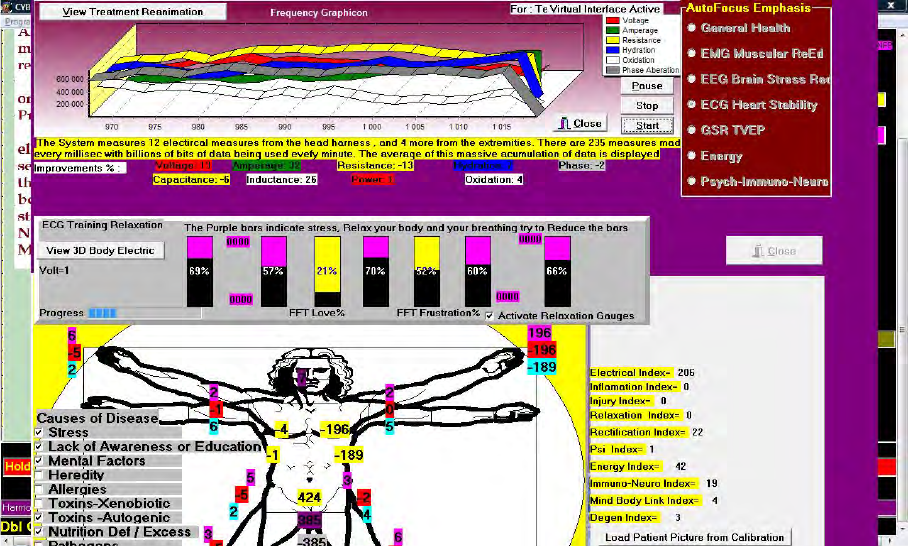Click the Energy Index label
This screenshot has width=908, height=546.
coord(625,466)
